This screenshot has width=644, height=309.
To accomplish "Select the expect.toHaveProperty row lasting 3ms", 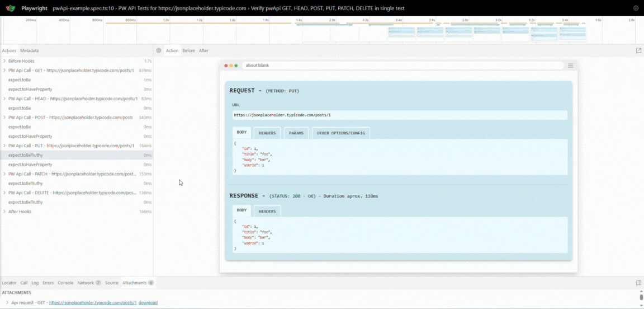I will [77, 89].
